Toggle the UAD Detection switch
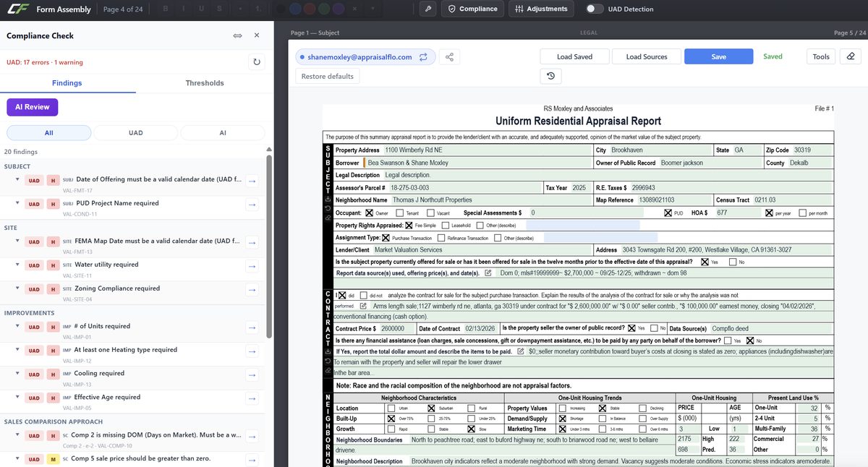Viewport: 868px width, 467px height. coord(595,9)
